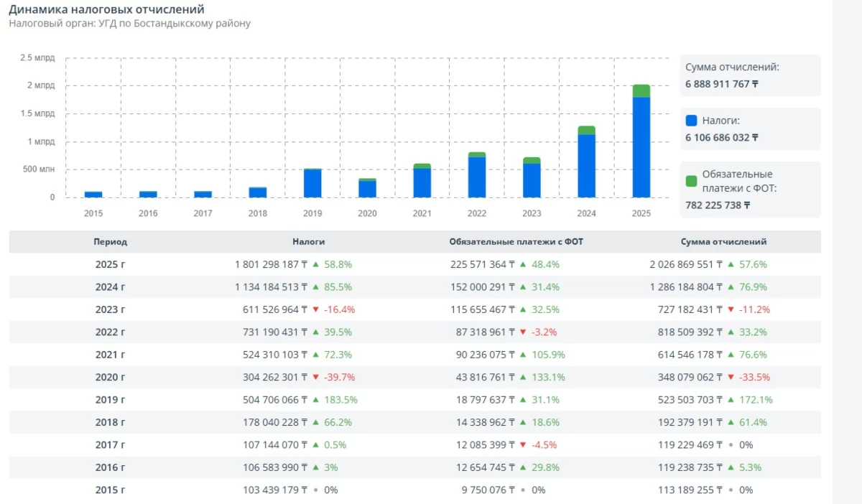Sort by the Налоги column header
862x504 pixels.
click(x=308, y=242)
